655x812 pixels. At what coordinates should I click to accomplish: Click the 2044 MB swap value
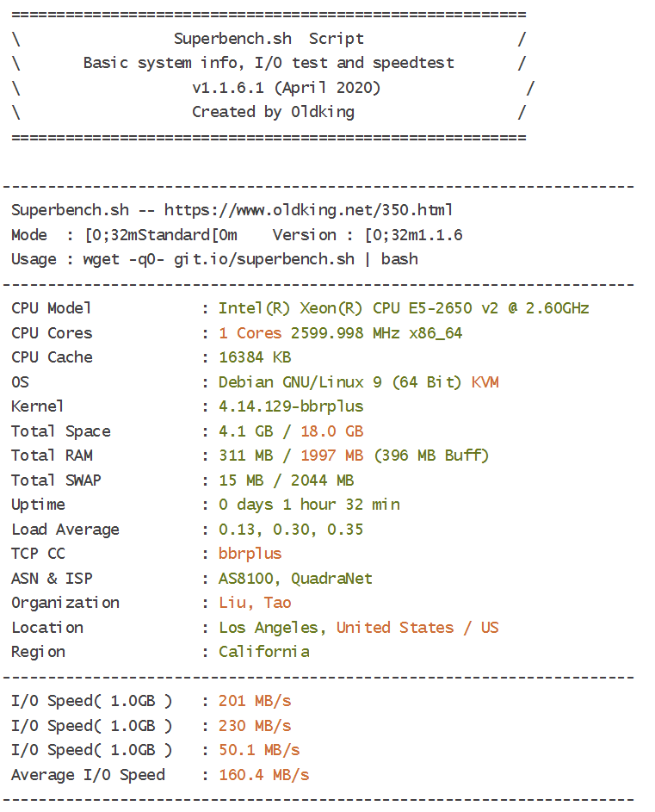(322, 480)
